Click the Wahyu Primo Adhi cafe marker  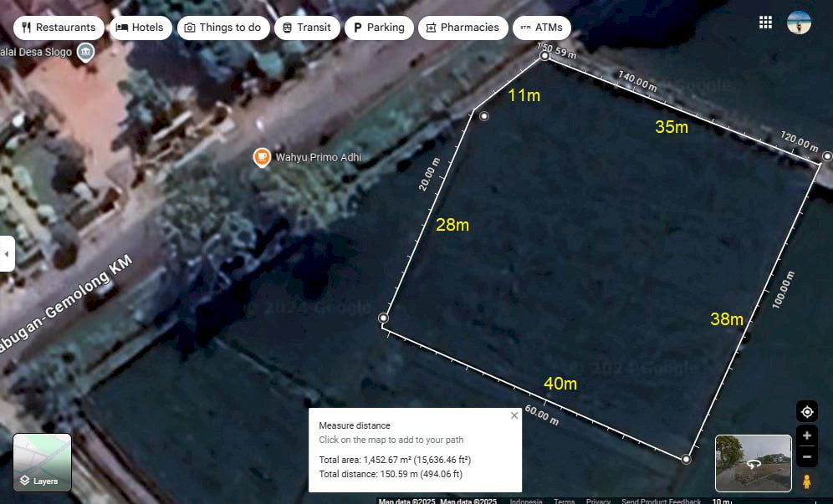(262, 157)
